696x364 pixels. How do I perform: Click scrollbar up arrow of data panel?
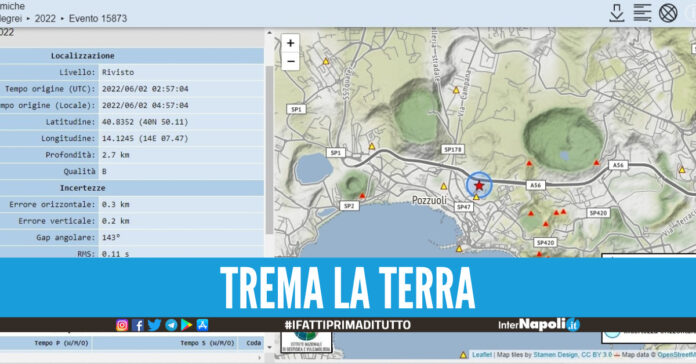point(269,33)
